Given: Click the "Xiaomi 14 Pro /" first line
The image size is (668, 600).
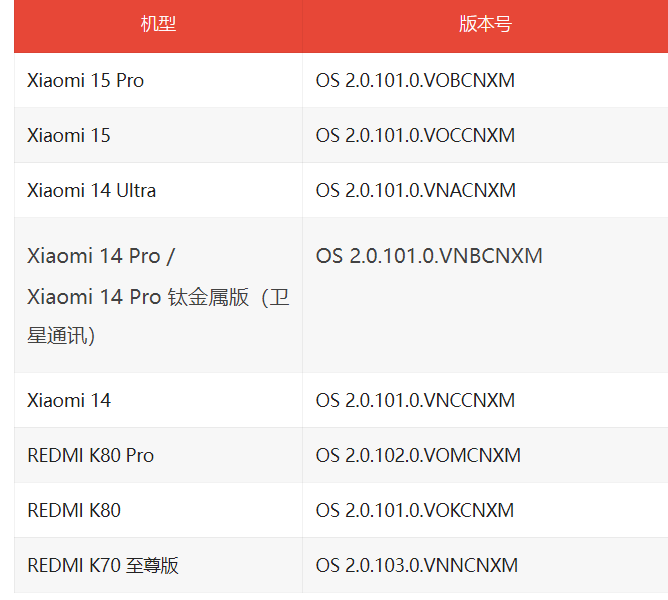Looking at the screenshot, I should point(101,256).
